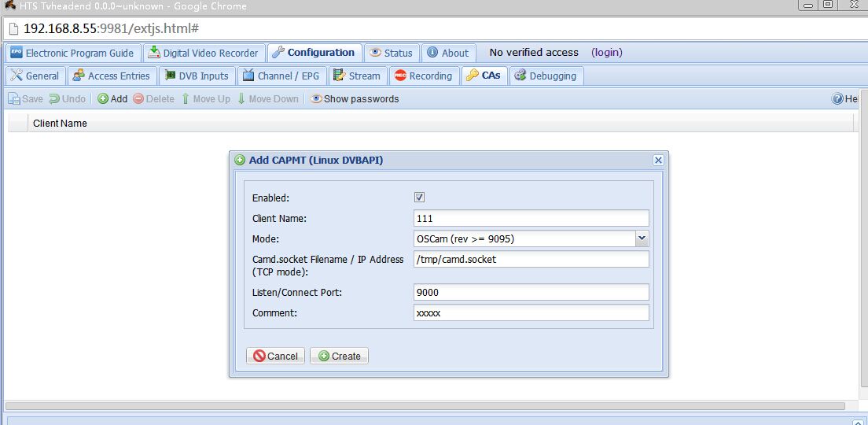
Task: Click Add in the CAs toolbar
Action: click(x=112, y=99)
